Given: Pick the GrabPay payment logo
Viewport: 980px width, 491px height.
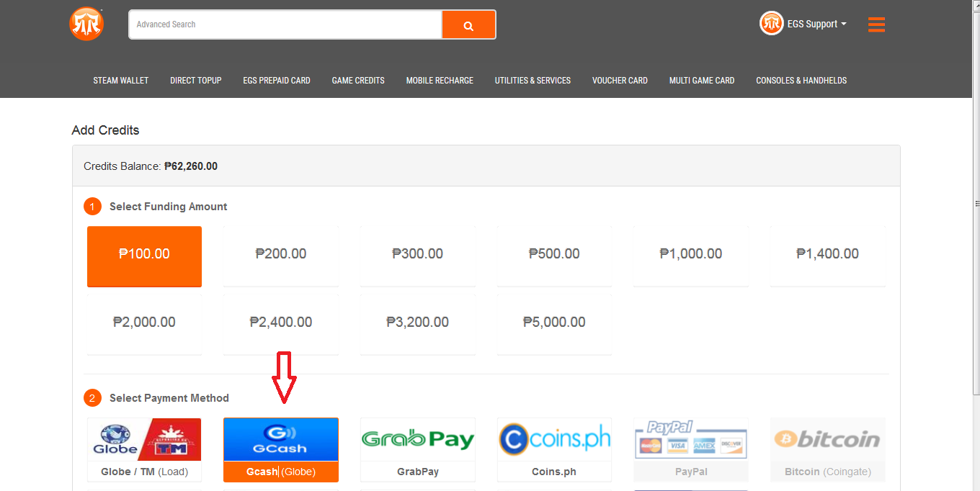Looking at the screenshot, I should point(418,440).
